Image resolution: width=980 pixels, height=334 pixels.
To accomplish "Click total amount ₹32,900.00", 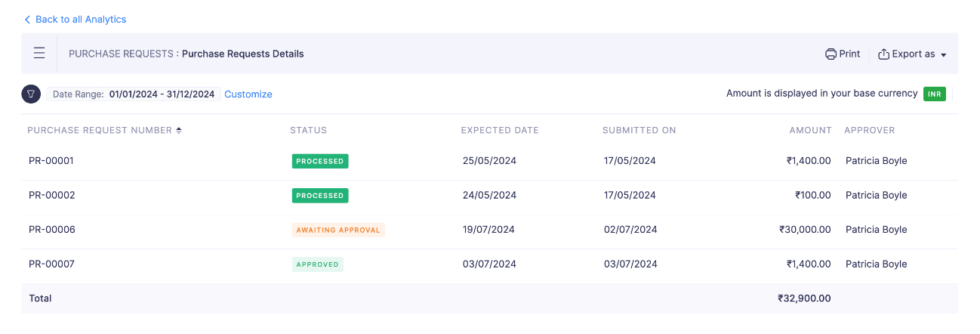I will (x=805, y=298).
